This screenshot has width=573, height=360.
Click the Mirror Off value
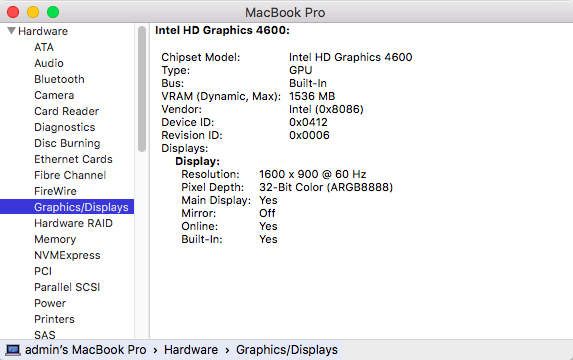(x=267, y=213)
